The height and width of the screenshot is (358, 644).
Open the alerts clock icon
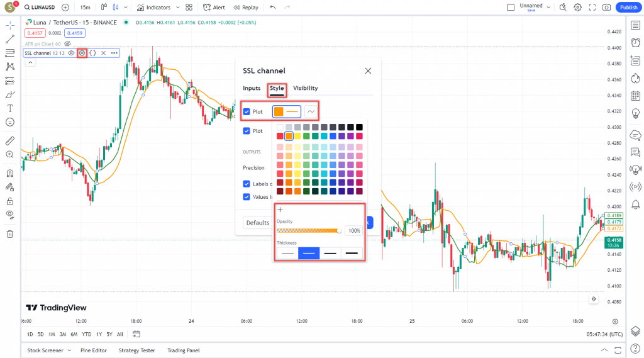coord(635,43)
